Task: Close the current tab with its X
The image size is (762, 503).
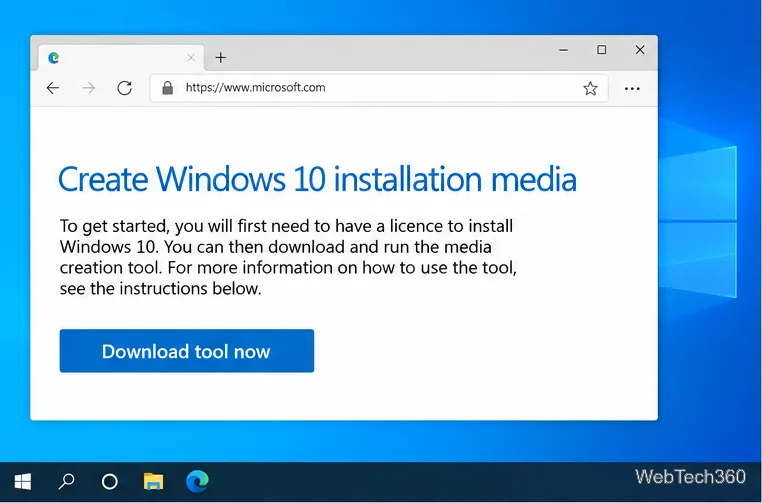Action: pyautogui.click(x=191, y=58)
